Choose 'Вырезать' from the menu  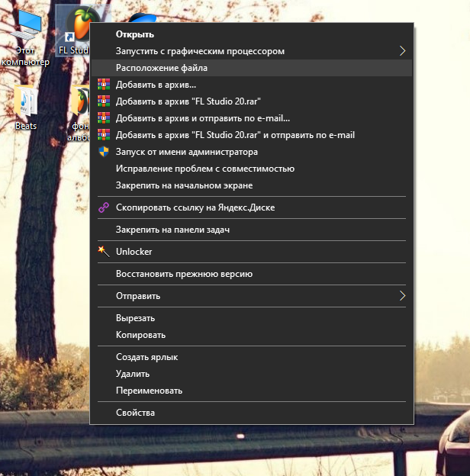251,318
